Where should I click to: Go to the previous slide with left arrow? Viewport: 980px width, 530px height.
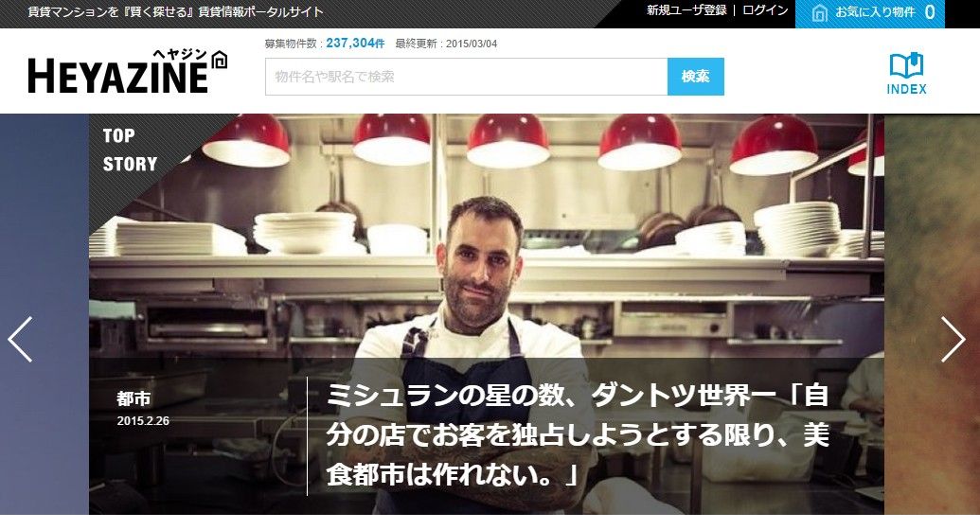coord(20,340)
